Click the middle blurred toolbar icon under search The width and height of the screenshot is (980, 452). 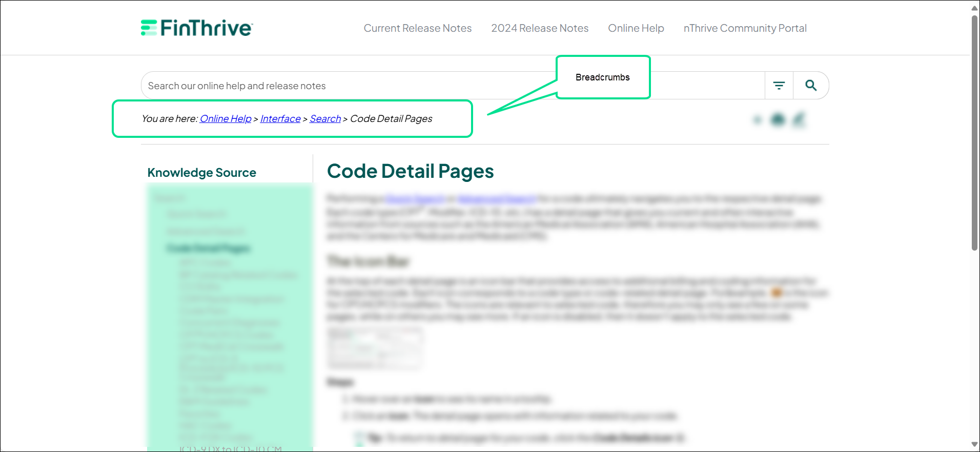pyautogui.click(x=778, y=120)
